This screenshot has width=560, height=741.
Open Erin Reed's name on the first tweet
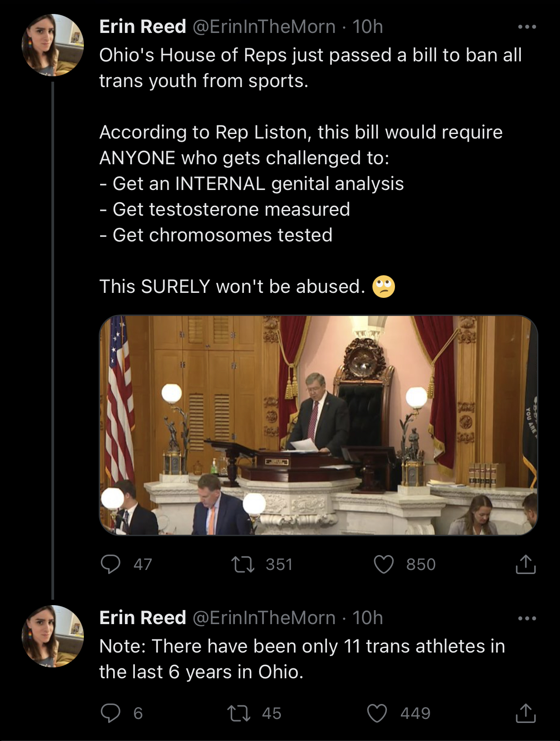[x=142, y=27]
